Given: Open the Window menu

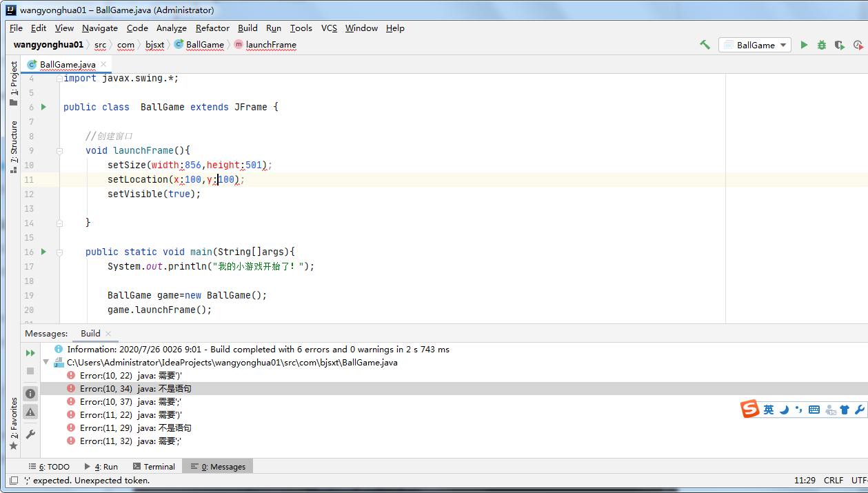Looking at the screenshot, I should click(x=362, y=28).
